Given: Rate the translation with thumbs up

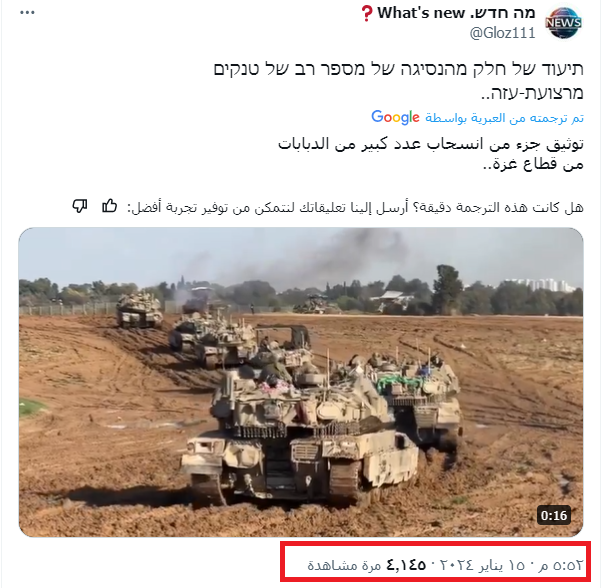Looking at the screenshot, I should 110,206.
